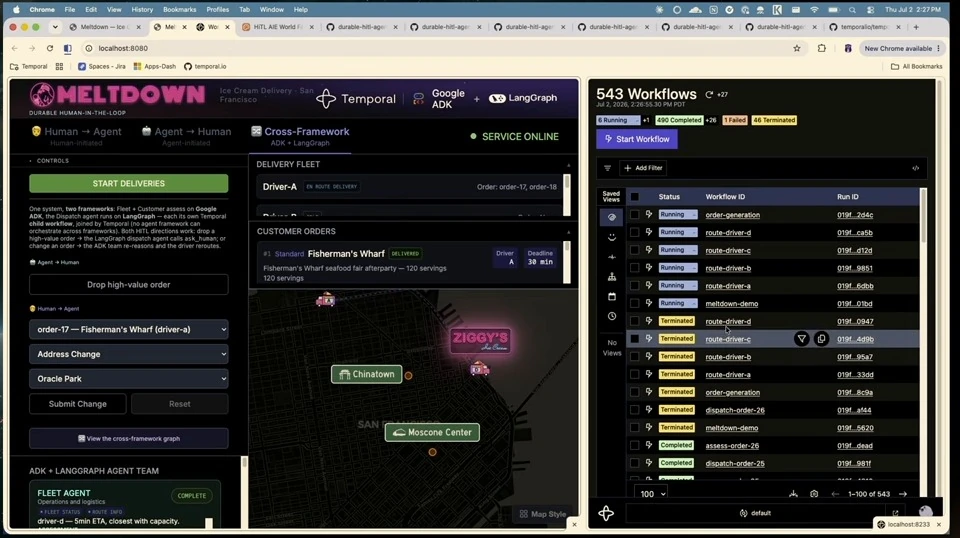Click Drop high-value order
Image resolution: width=960 pixels, height=538 pixels.
[129, 285]
